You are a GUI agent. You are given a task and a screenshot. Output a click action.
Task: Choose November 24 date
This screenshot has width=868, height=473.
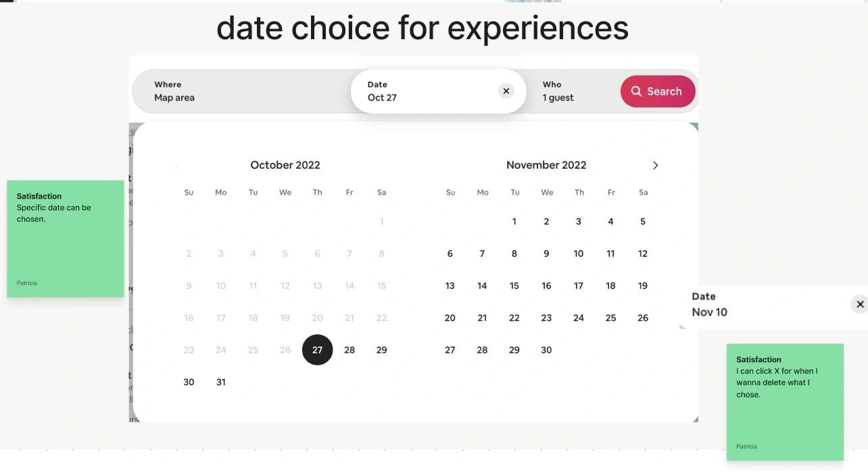pos(579,318)
